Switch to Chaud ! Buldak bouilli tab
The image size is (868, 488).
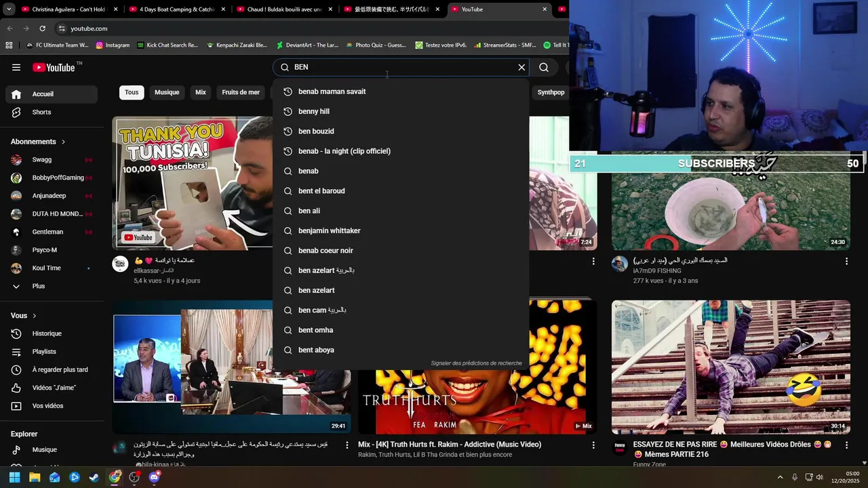(x=285, y=9)
